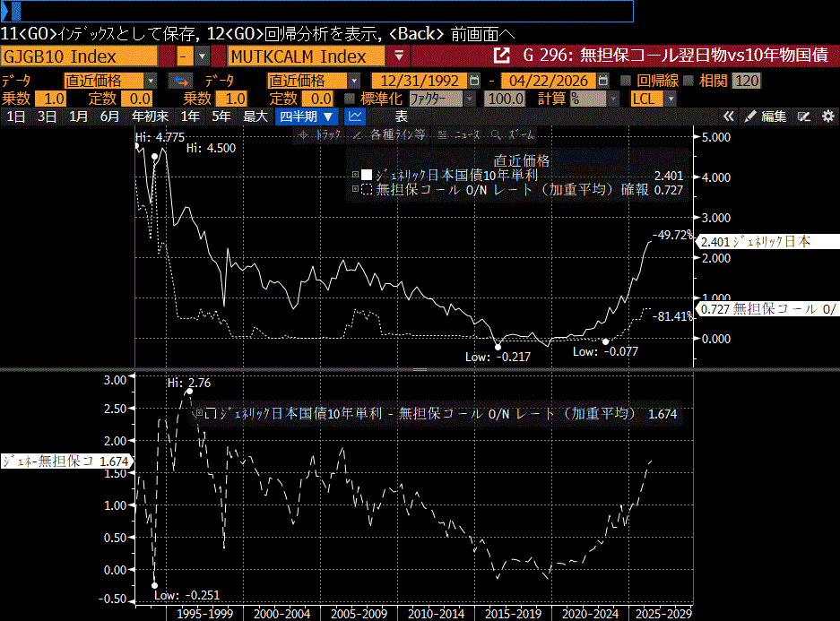Open the MUTKCALM Index dropdown arrow
Screen dimensions: 840x621
[399, 56]
